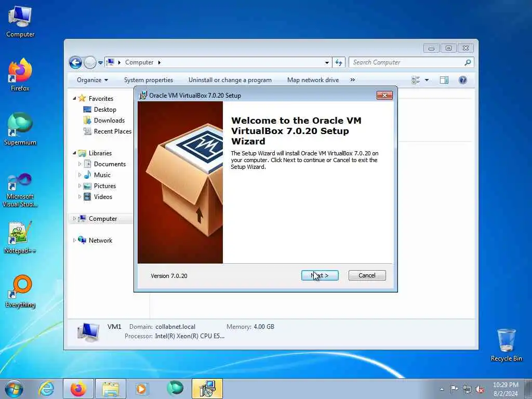Maximize the Explorer Computer window
This screenshot has width=532, height=399.
pyautogui.click(x=448, y=48)
